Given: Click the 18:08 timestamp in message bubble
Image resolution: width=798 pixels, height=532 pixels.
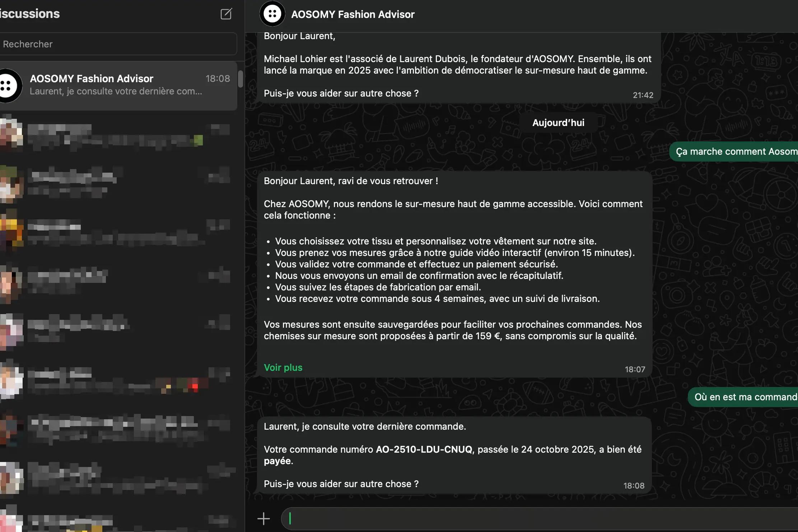Looking at the screenshot, I should [634, 486].
